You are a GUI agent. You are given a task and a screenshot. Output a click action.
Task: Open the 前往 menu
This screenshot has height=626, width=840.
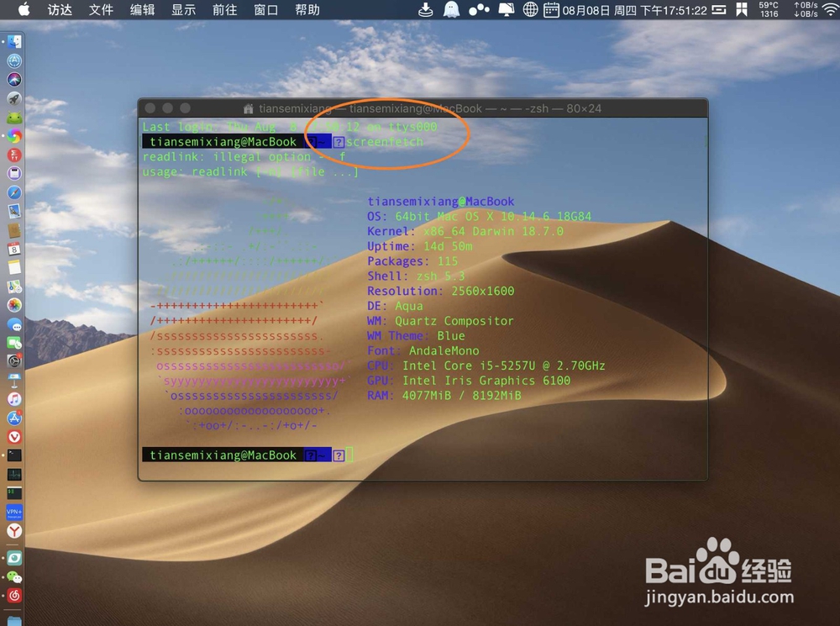point(224,9)
